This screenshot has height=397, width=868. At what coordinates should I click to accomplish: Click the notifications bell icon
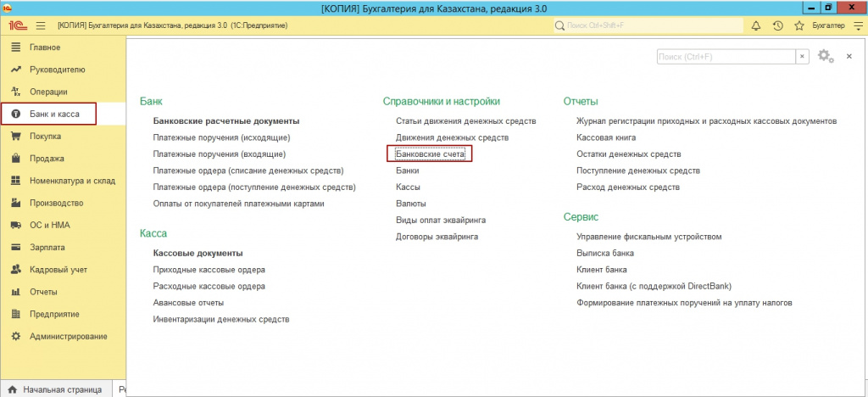(756, 25)
